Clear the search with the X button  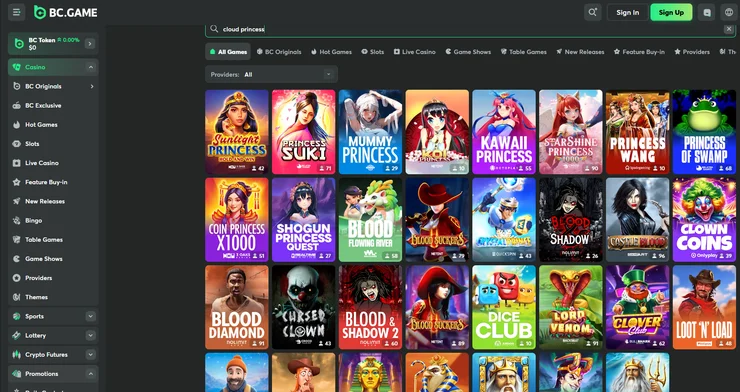coord(729,29)
